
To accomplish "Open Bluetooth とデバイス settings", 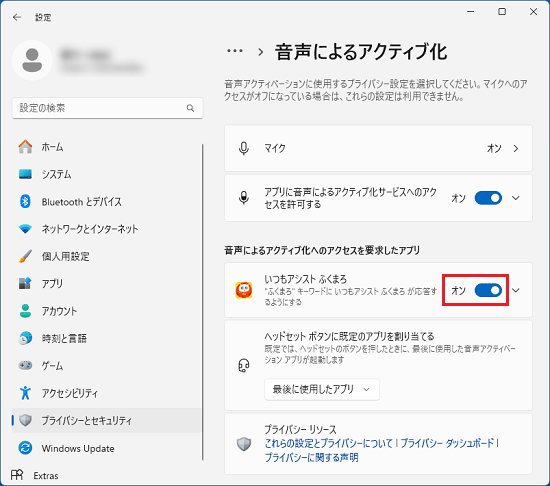I will (x=107, y=202).
